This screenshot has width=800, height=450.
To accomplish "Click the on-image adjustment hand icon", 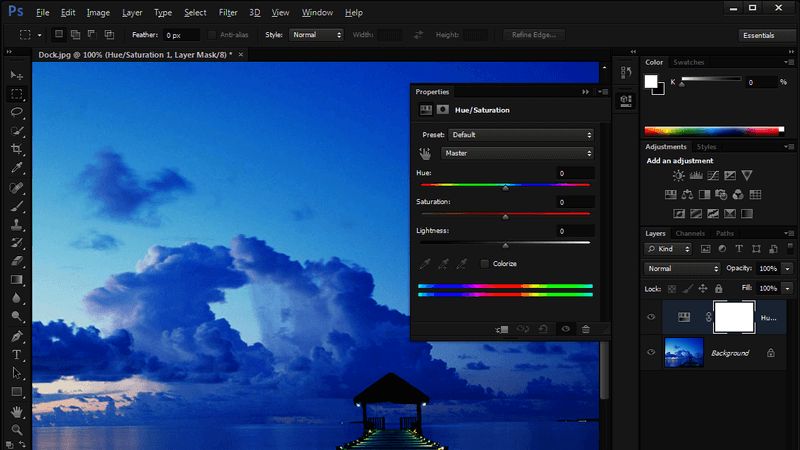I will (424, 153).
